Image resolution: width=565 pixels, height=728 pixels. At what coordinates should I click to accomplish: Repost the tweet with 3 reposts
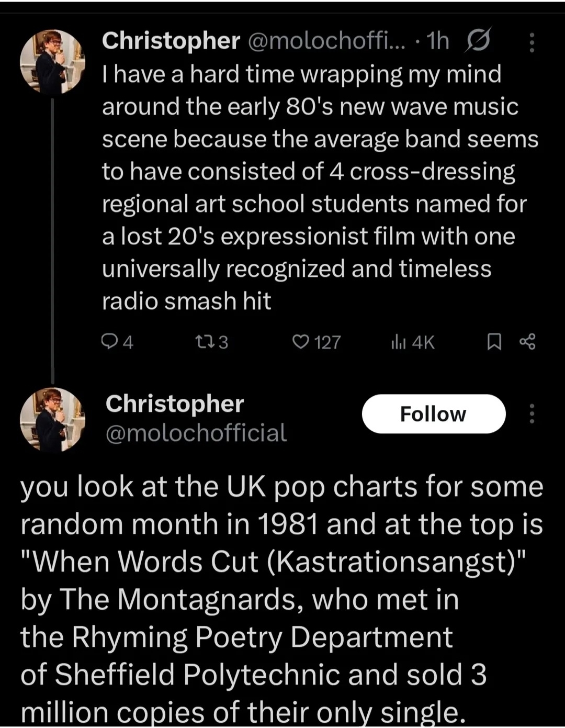click(201, 342)
